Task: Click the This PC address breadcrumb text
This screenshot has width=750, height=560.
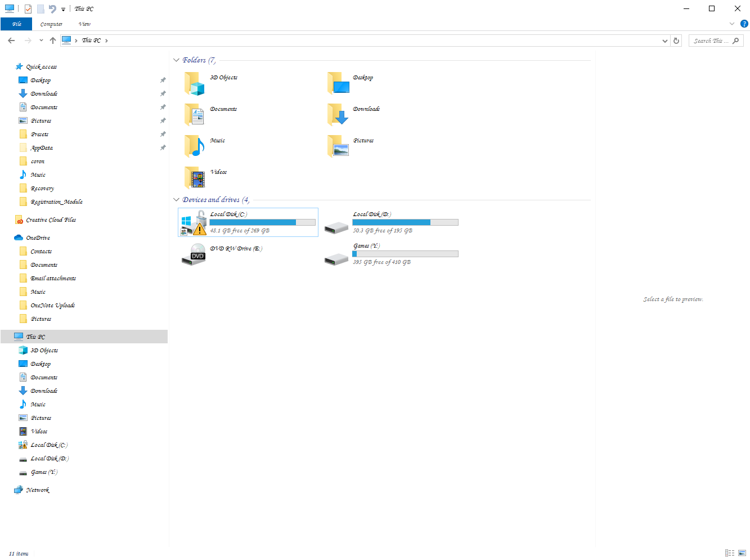Action: [x=91, y=41]
